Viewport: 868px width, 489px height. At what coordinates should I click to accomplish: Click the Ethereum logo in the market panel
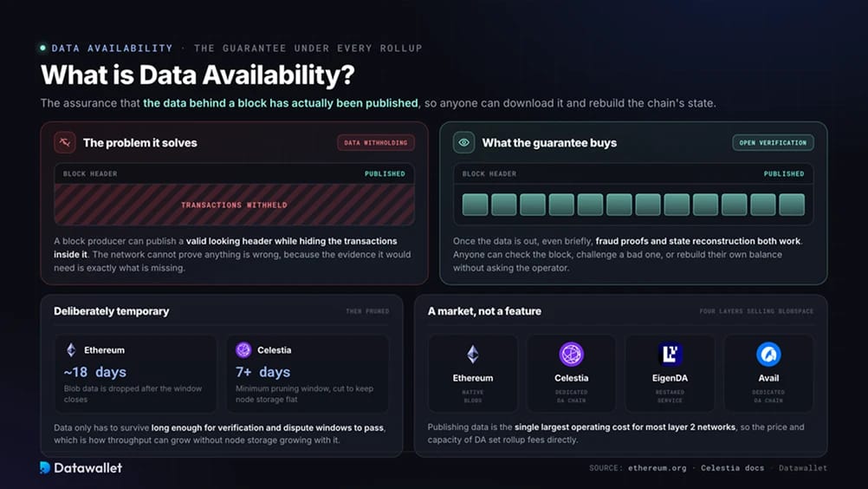473,355
